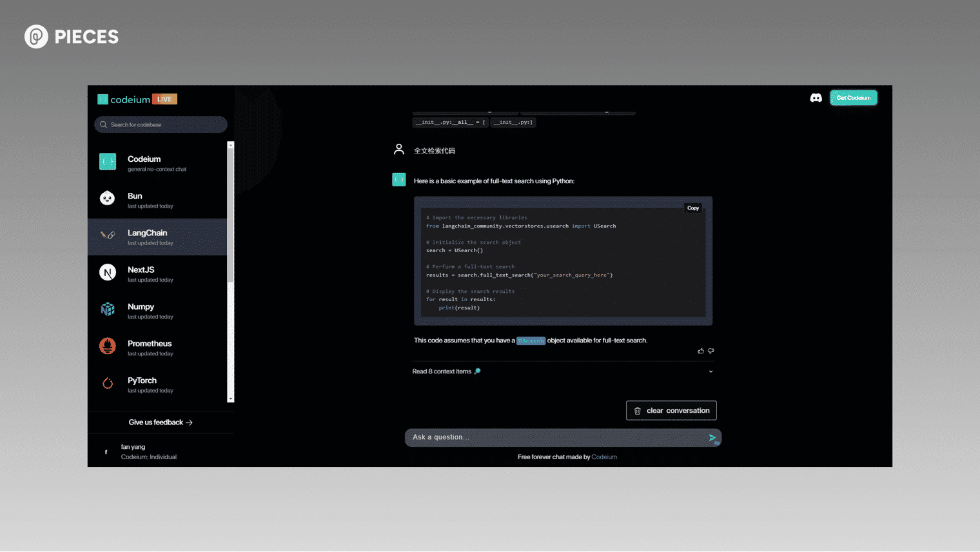Select the Numpy cube icon

click(108, 310)
